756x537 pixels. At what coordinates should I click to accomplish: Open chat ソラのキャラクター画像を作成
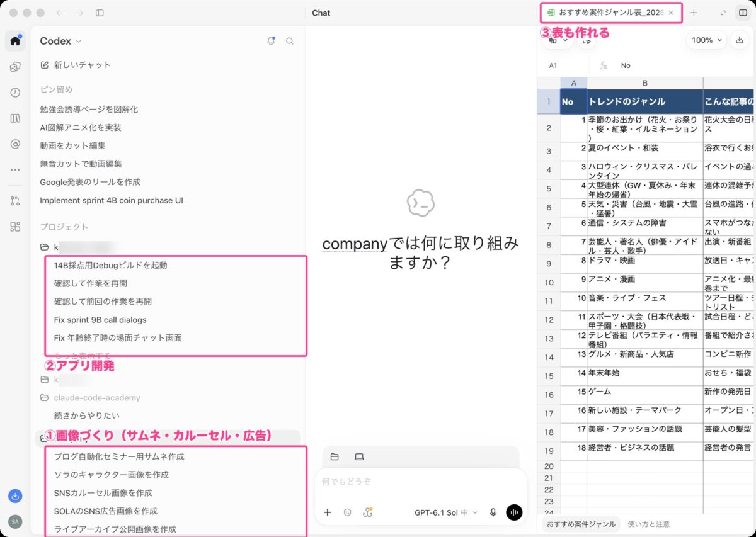tap(112, 475)
